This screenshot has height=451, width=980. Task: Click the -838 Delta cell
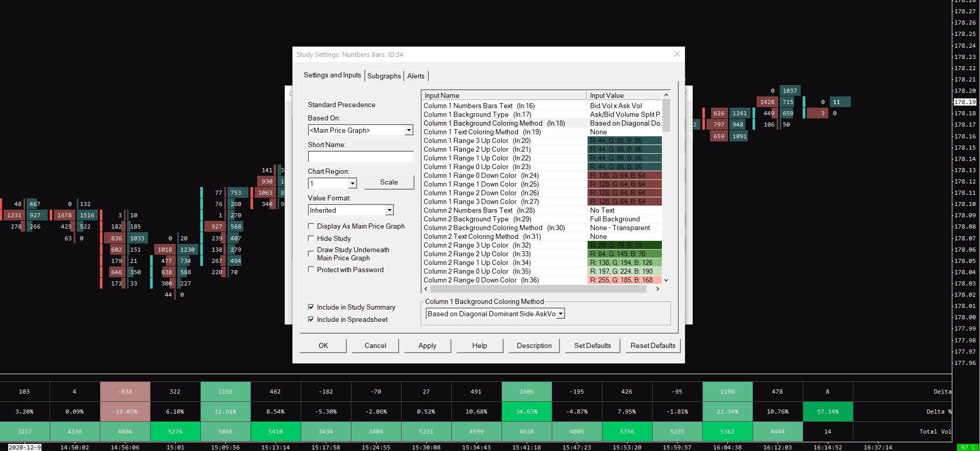[125, 392]
